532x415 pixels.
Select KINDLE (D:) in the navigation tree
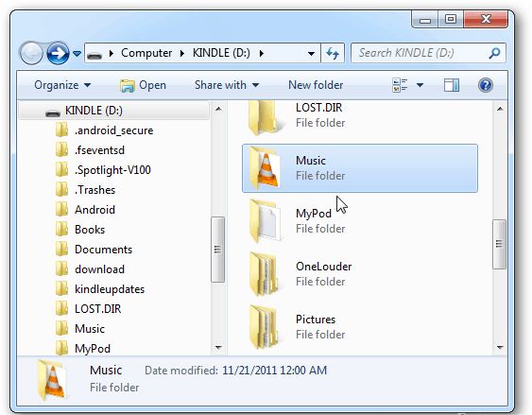click(x=113, y=111)
